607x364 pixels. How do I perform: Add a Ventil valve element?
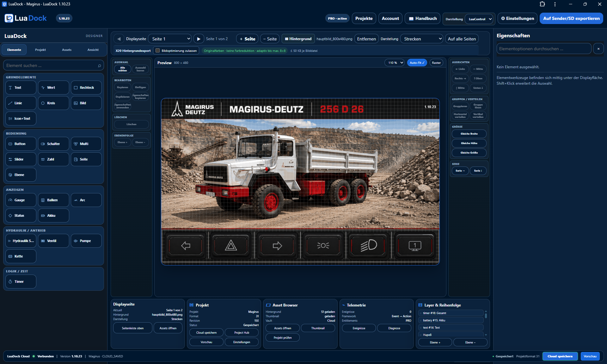click(x=53, y=241)
